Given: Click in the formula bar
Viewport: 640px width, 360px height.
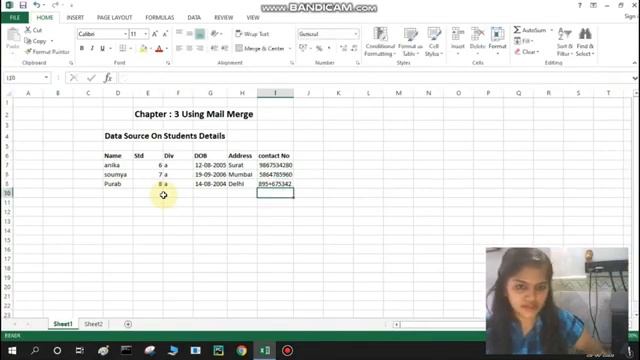Looking at the screenshot, I should click(x=376, y=78).
